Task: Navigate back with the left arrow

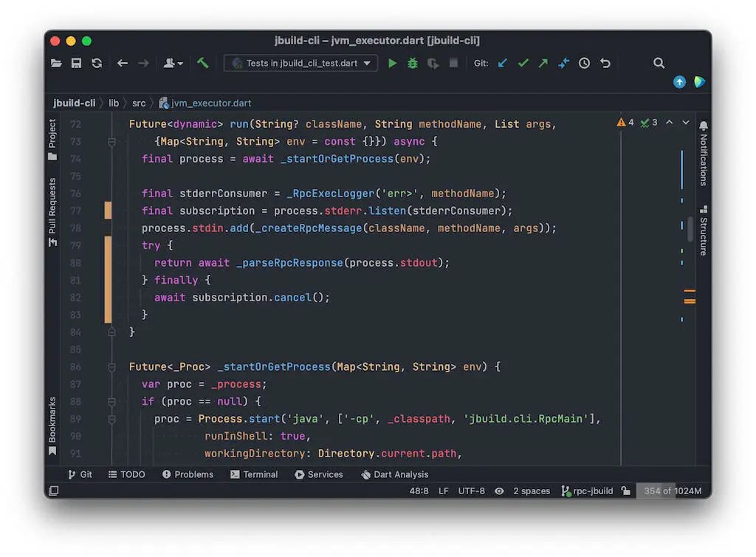Action: click(123, 64)
